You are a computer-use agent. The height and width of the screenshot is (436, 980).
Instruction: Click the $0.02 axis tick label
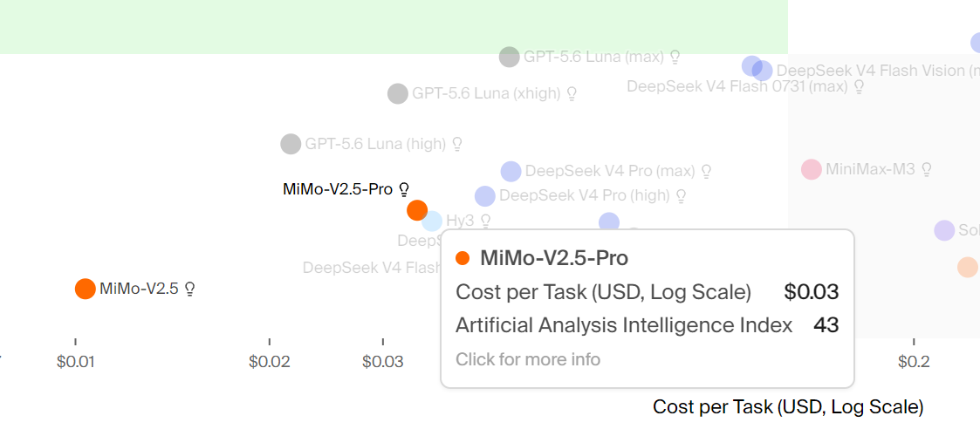270,361
